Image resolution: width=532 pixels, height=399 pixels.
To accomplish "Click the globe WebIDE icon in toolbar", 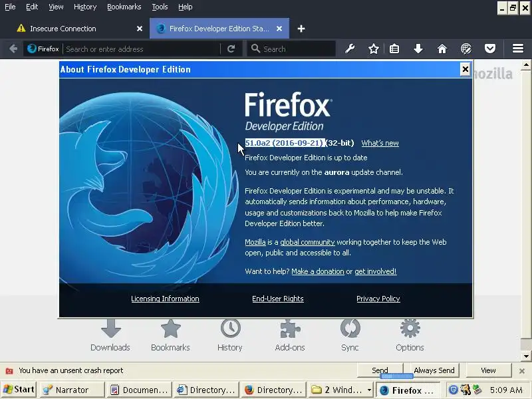I will point(466,49).
